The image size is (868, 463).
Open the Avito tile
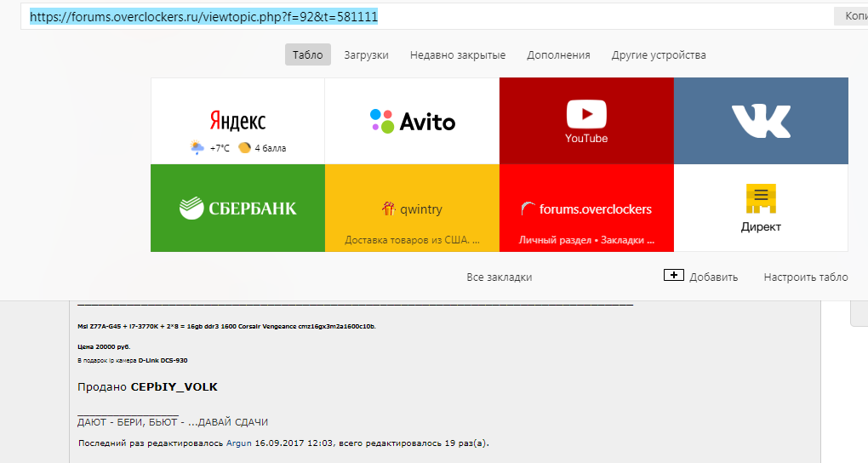point(412,121)
